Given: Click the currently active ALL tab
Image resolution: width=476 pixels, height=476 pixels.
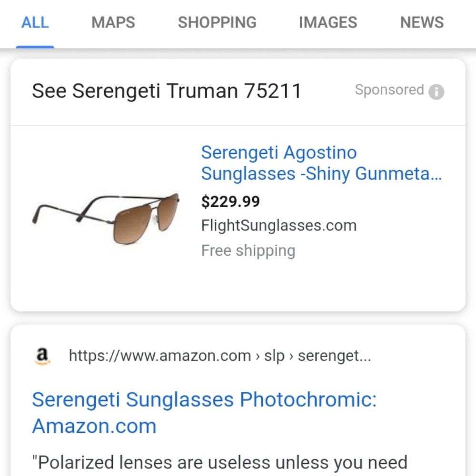Looking at the screenshot, I should [x=35, y=22].
